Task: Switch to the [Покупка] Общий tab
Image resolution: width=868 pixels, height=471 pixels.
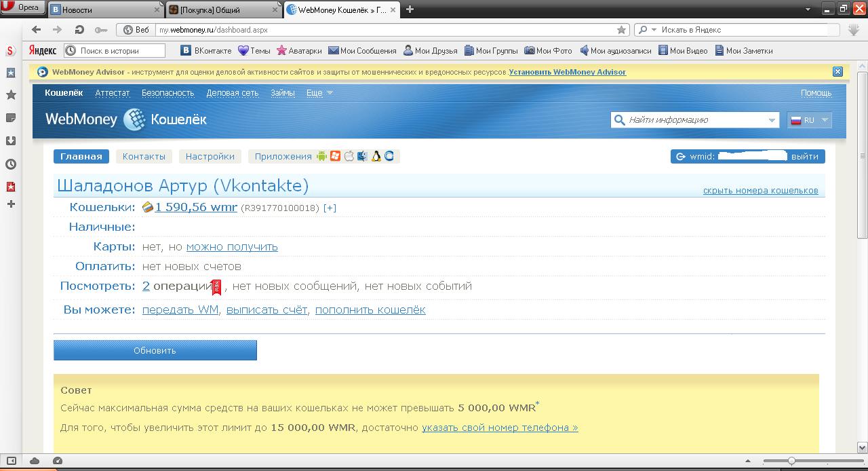Action: pyautogui.click(x=224, y=10)
